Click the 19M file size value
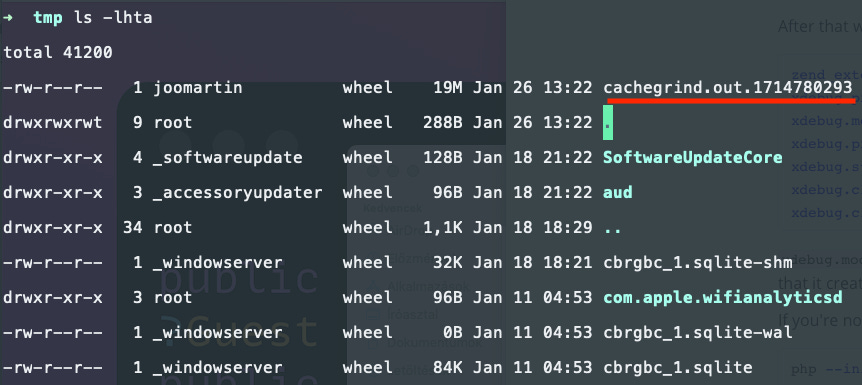Viewport: 862px width, 385px height. click(447, 87)
